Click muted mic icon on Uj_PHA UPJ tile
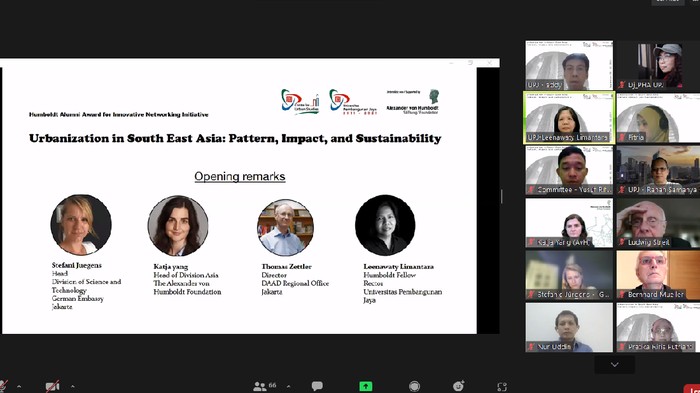 click(x=622, y=85)
